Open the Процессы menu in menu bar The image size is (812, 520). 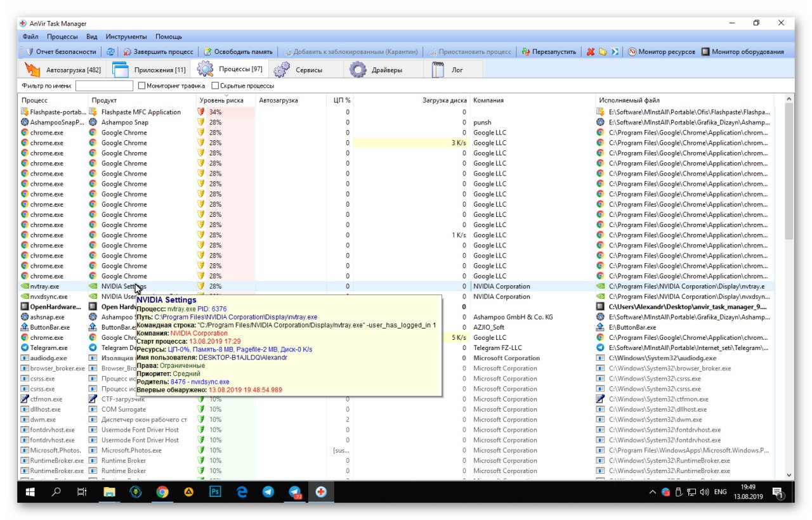[62, 37]
